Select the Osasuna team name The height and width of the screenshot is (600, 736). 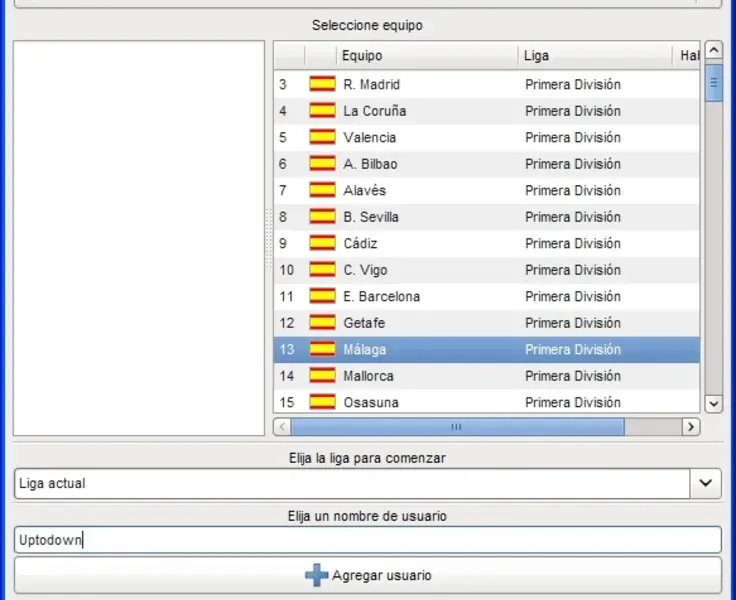(371, 403)
